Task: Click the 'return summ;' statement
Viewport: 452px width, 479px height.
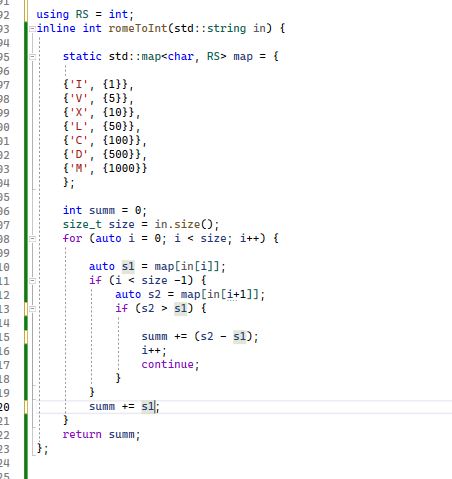Action: tap(102, 434)
